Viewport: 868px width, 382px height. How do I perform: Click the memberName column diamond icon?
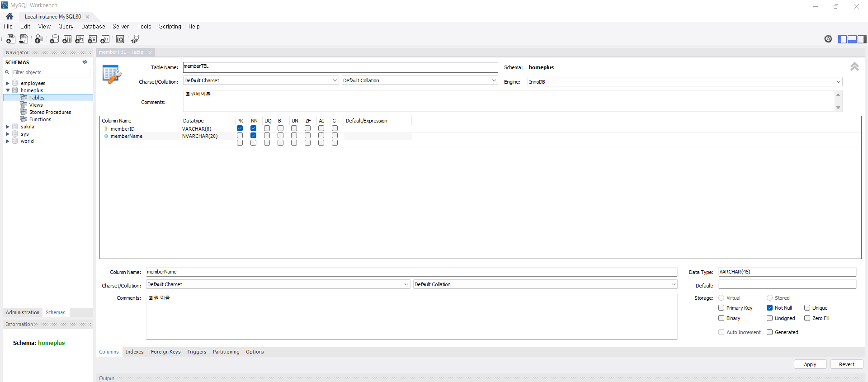[x=106, y=136]
